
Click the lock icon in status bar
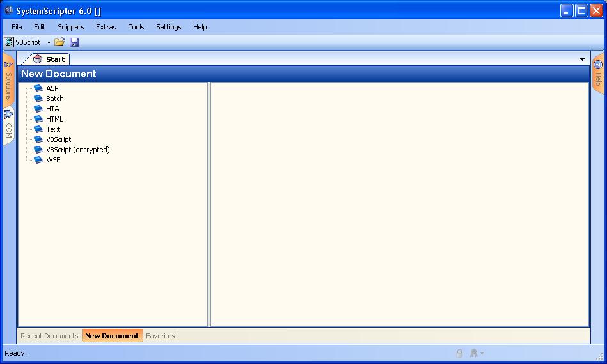(459, 352)
